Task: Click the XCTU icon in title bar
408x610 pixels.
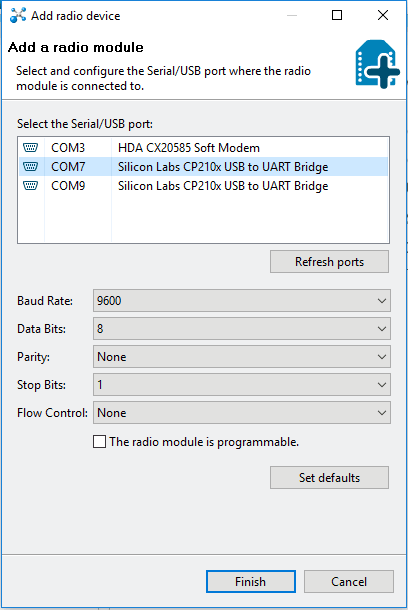Action: point(18,15)
